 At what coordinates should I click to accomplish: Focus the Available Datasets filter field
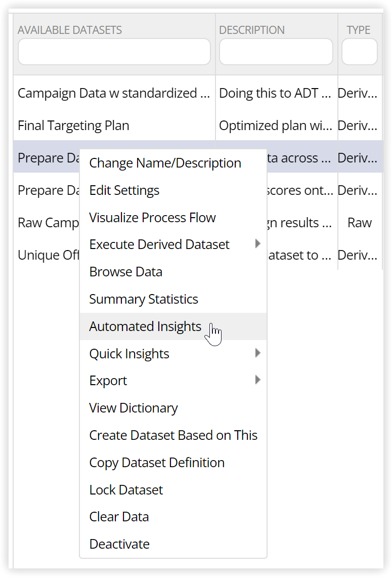click(x=114, y=52)
